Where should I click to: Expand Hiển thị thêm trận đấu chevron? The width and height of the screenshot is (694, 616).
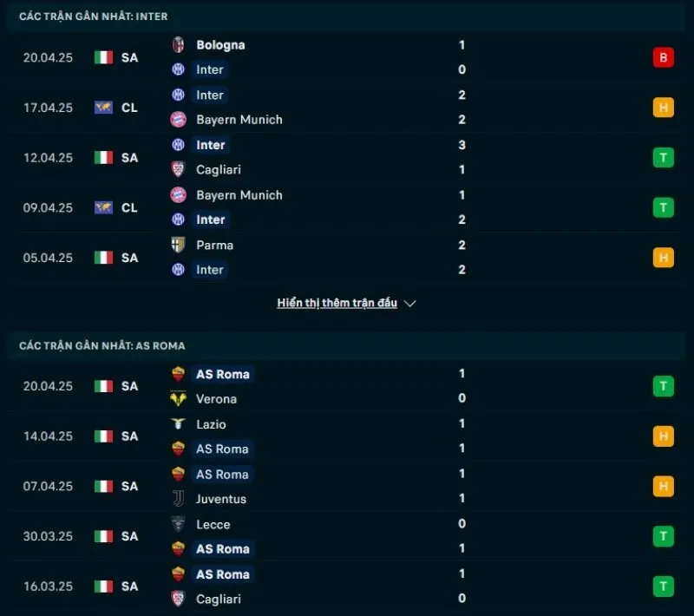click(408, 303)
